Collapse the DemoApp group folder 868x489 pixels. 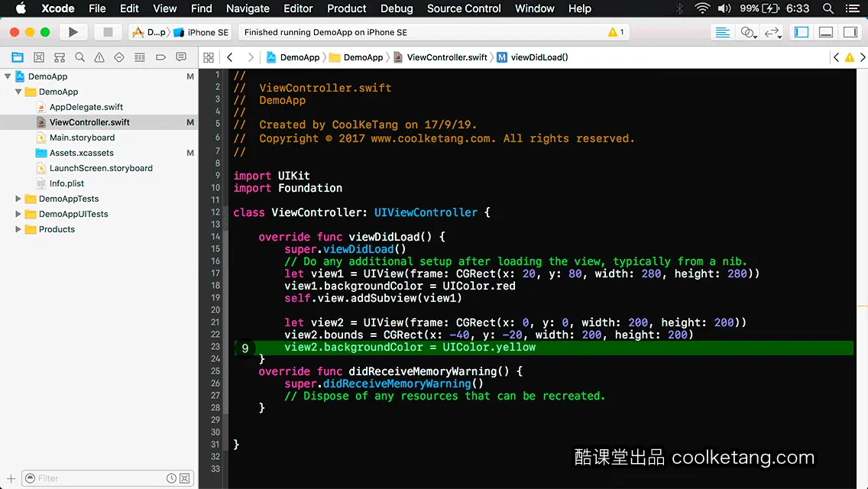click(18, 92)
